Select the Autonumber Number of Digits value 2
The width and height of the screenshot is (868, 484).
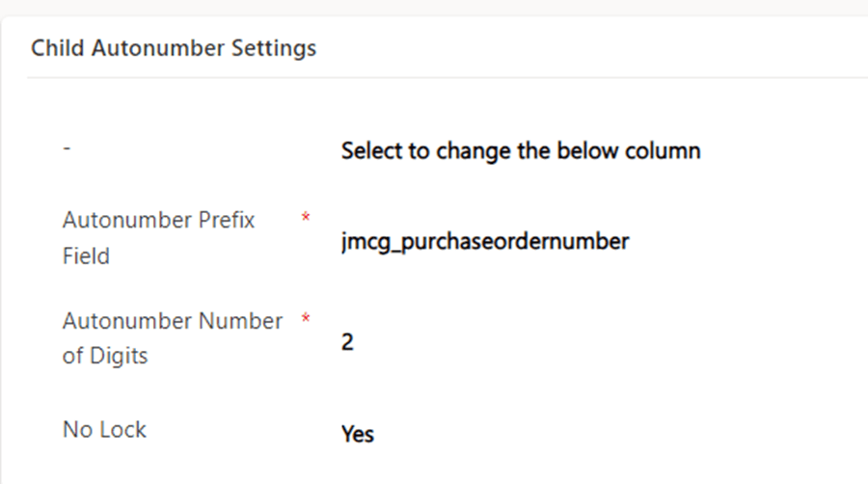click(347, 342)
